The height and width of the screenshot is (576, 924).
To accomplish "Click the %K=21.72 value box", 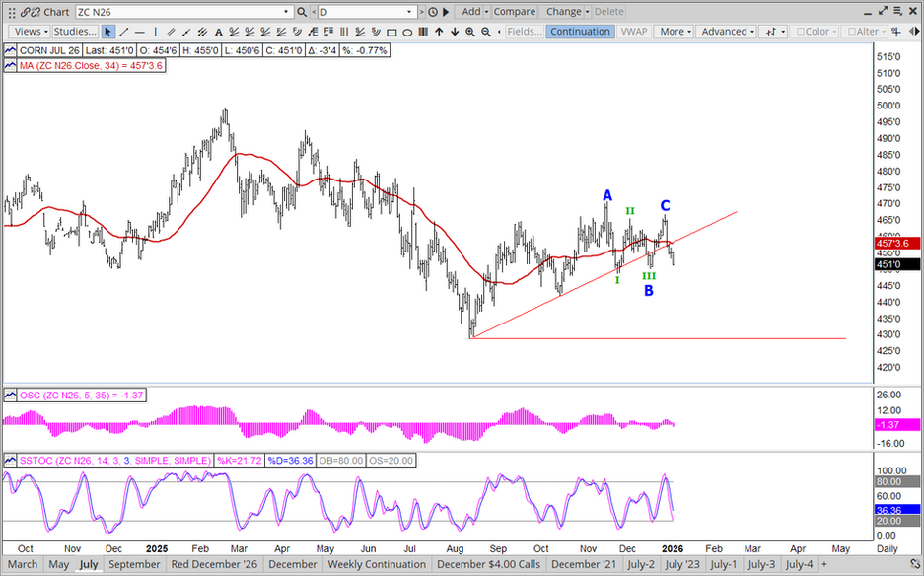I will (x=240, y=460).
